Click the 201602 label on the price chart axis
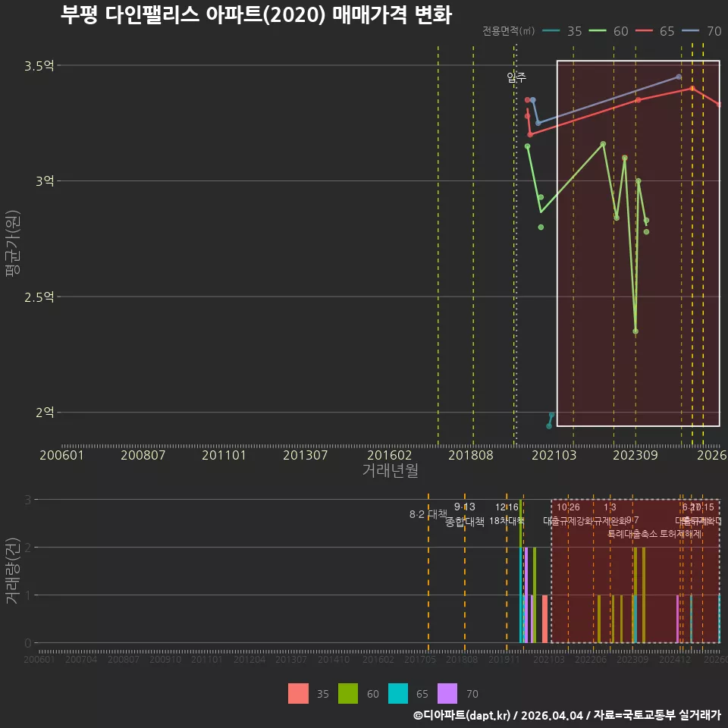This screenshot has height=728, width=728. click(x=389, y=455)
